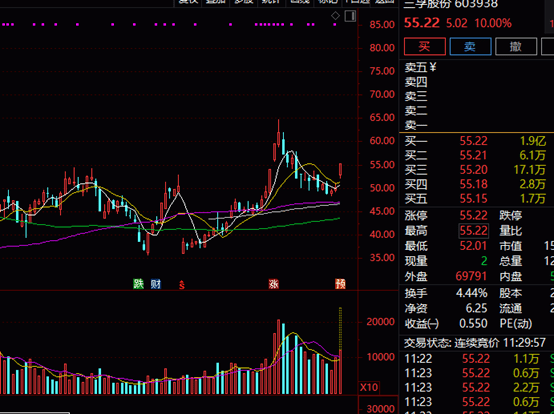Toggle the side panel layout icon
Image resolution: width=554 pixels, height=414 pixels.
coord(350,16)
